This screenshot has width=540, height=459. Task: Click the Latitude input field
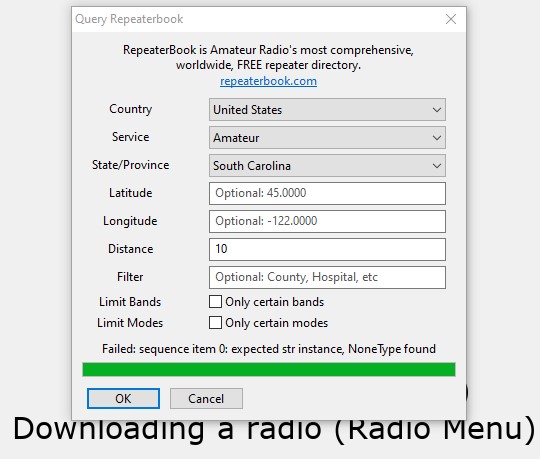tap(327, 194)
